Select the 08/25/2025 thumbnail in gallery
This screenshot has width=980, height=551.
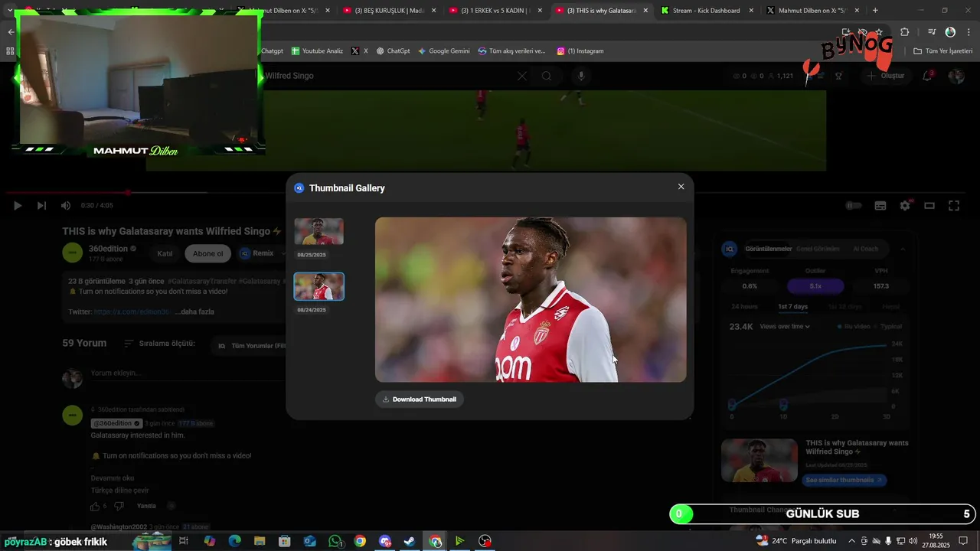pyautogui.click(x=318, y=231)
